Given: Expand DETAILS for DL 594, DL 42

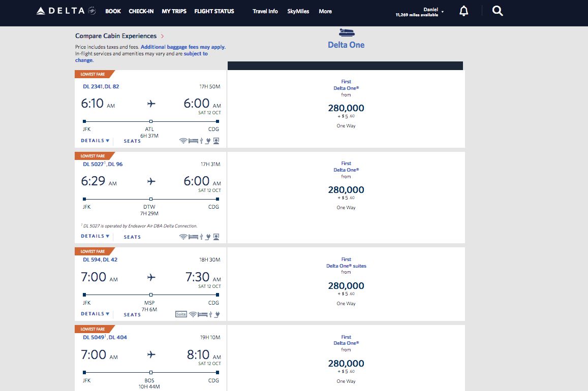Looking at the screenshot, I should (x=95, y=313).
